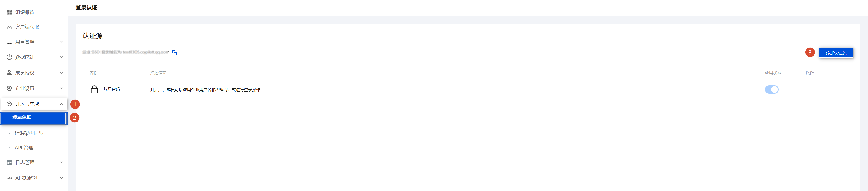Click the 企业设置 gear icon

9,88
